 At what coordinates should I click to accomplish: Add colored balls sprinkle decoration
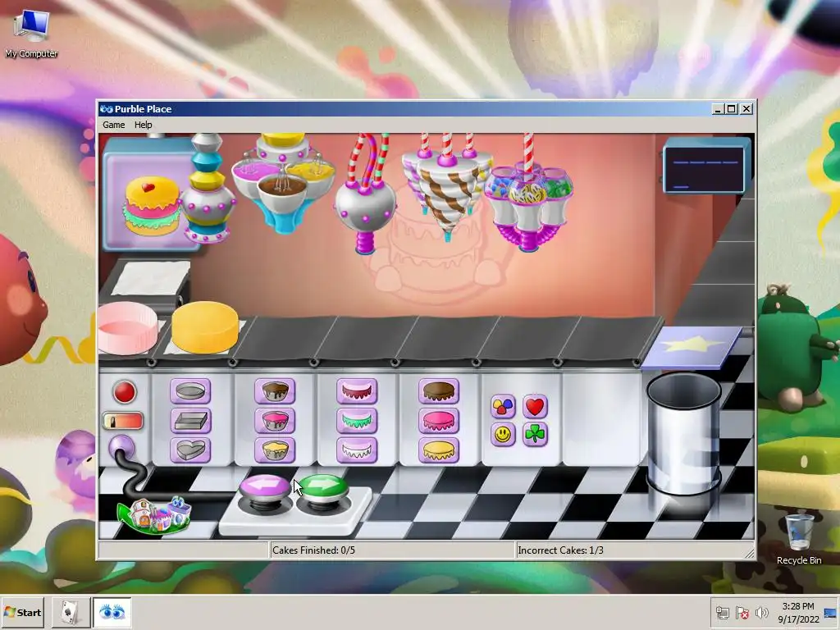pyautogui.click(x=503, y=407)
